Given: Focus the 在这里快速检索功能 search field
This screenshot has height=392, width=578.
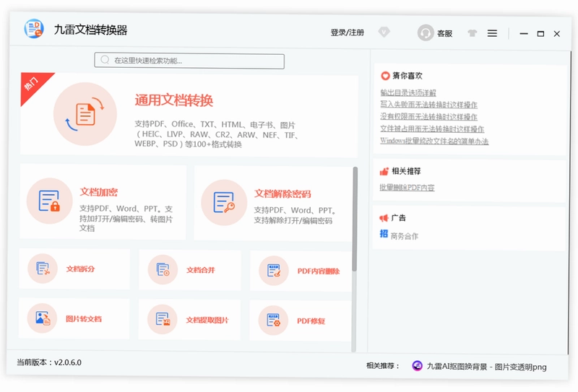Looking at the screenshot, I should point(189,61).
